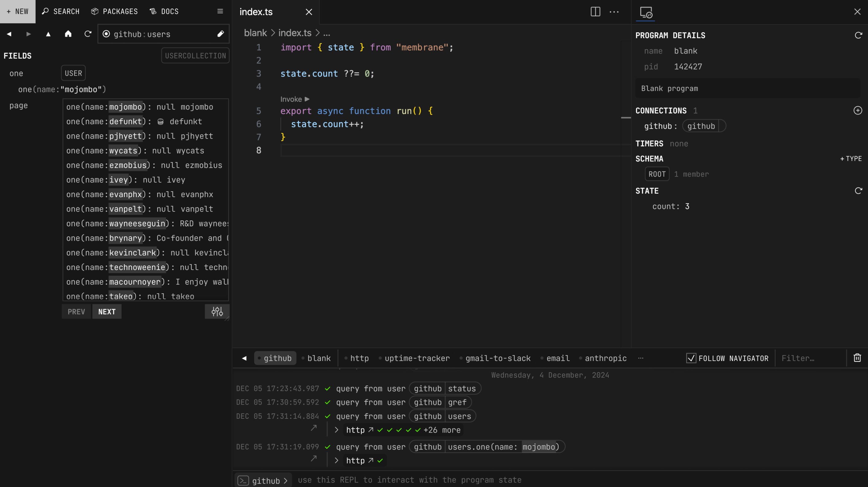The width and height of the screenshot is (868, 487).
Task: Open the one(name:wycats) row
Action: [146, 151]
